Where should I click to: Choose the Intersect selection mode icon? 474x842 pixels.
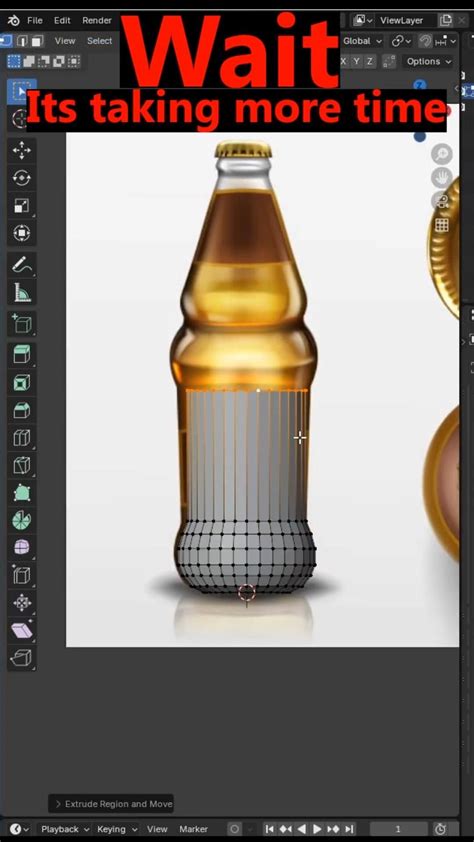(x=74, y=61)
